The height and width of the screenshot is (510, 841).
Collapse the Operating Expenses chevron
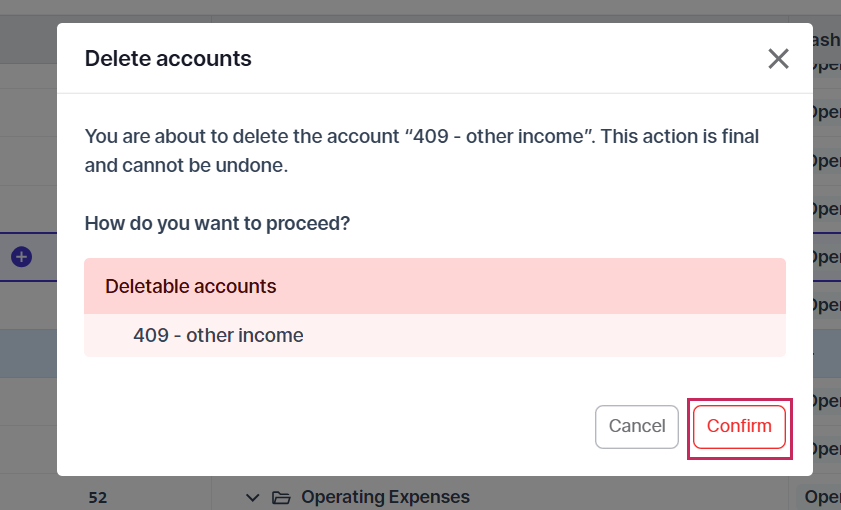[253, 497]
